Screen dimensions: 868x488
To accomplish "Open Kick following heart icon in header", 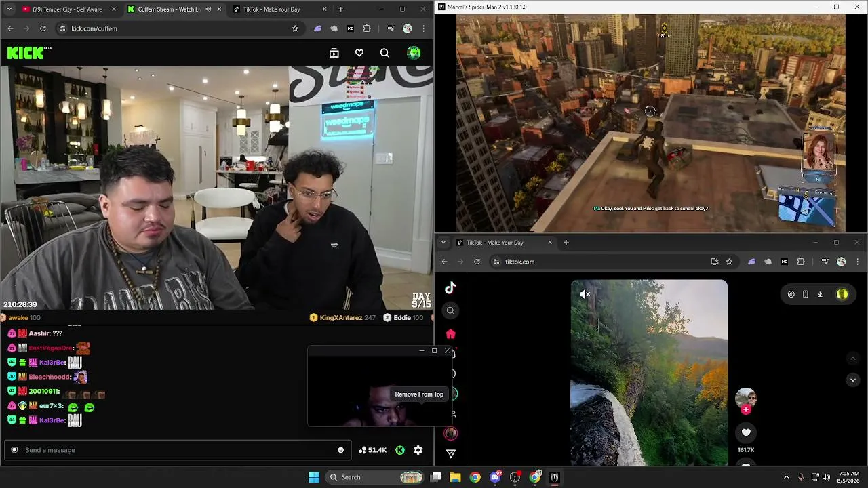I will (x=359, y=53).
